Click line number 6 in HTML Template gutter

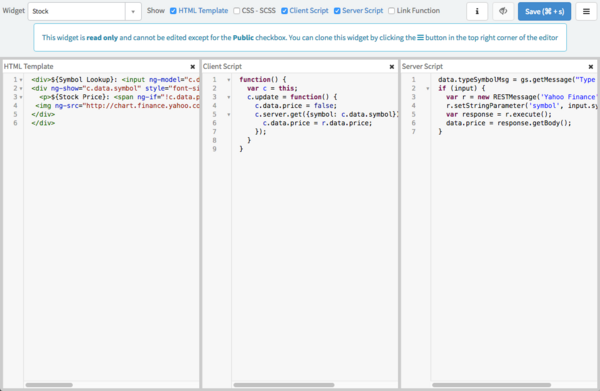pos(15,123)
